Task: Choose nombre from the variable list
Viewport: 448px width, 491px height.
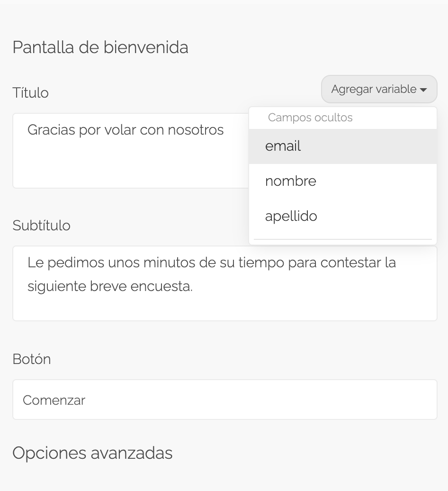Action: [x=342, y=182]
